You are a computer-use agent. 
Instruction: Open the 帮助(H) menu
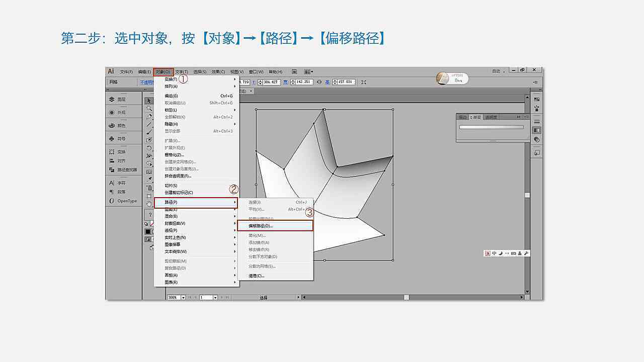tap(275, 72)
